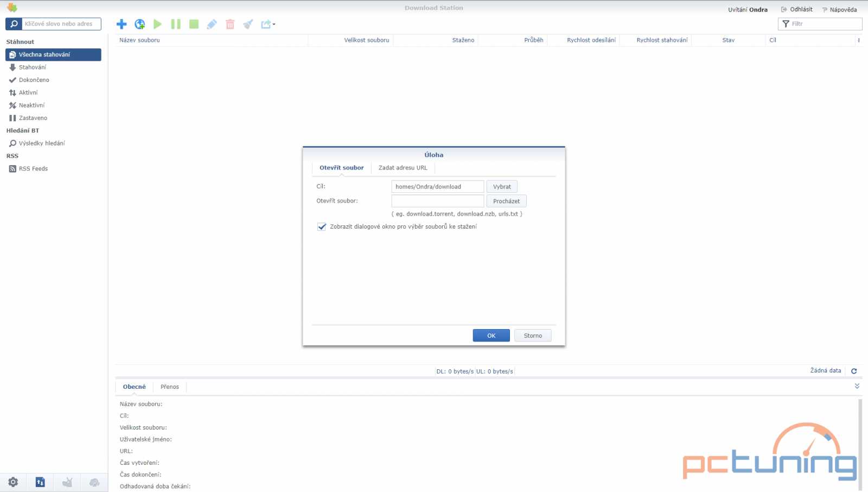
Task: Click the Žádná data status text
Action: (x=825, y=370)
